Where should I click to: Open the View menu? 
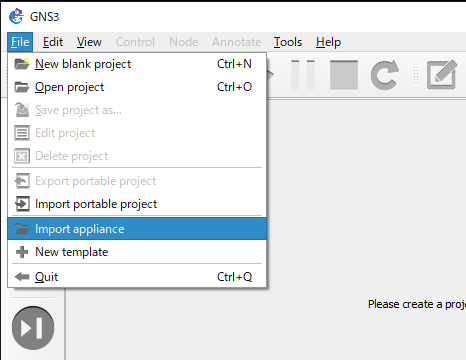pyautogui.click(x=89, y=42)
